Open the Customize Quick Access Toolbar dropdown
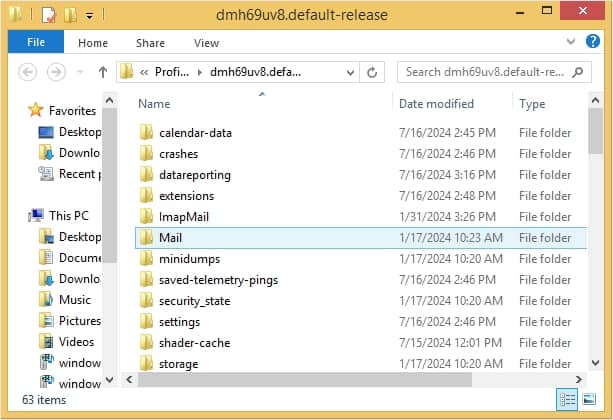 tap(90, 16)
